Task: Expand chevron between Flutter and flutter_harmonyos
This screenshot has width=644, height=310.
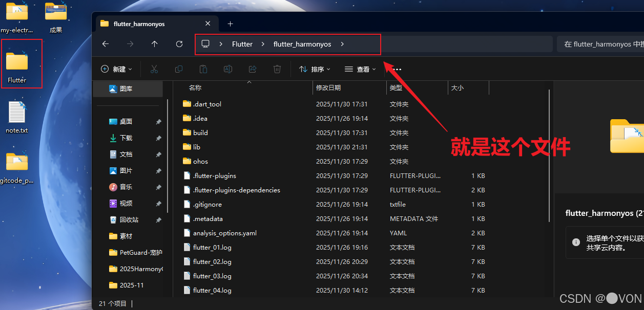Action: pyautogui.click(x=263, y=44)
